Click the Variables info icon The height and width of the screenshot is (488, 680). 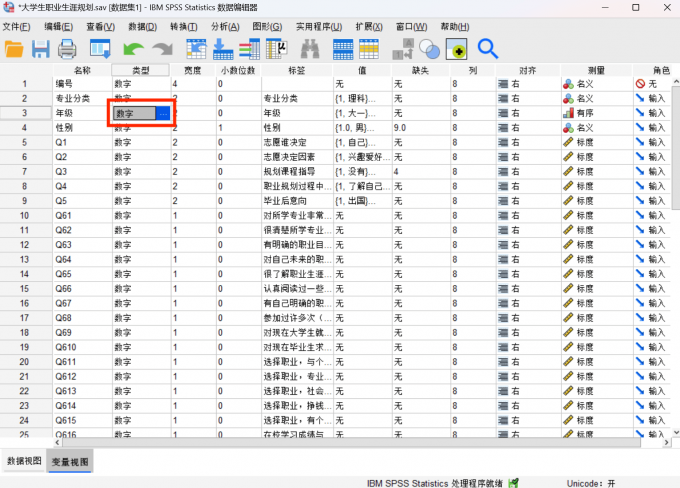(249, 49)
